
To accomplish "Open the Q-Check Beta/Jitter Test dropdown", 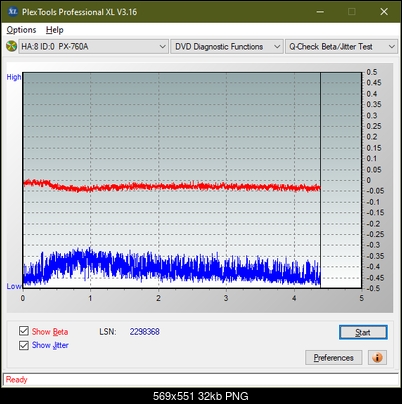I will 341,47.
